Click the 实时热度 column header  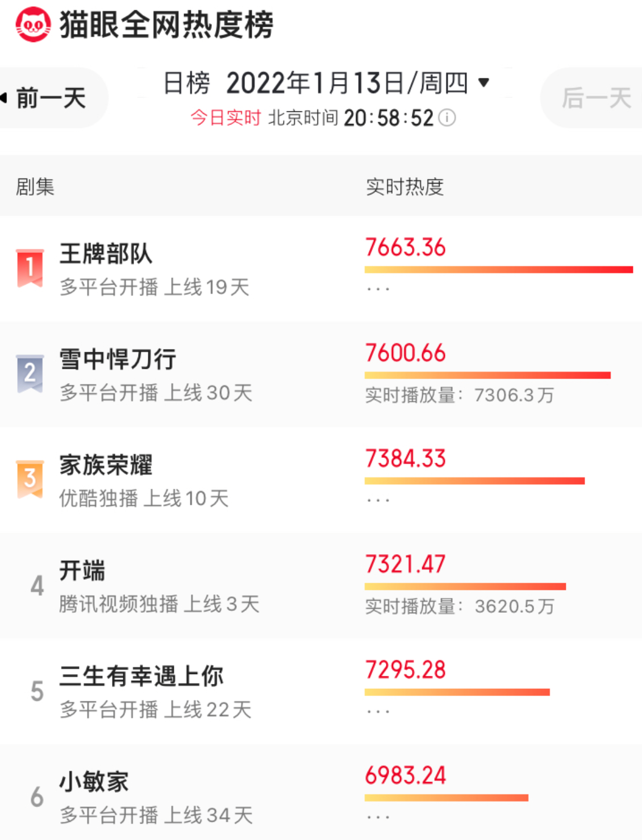tap(405, 186)
